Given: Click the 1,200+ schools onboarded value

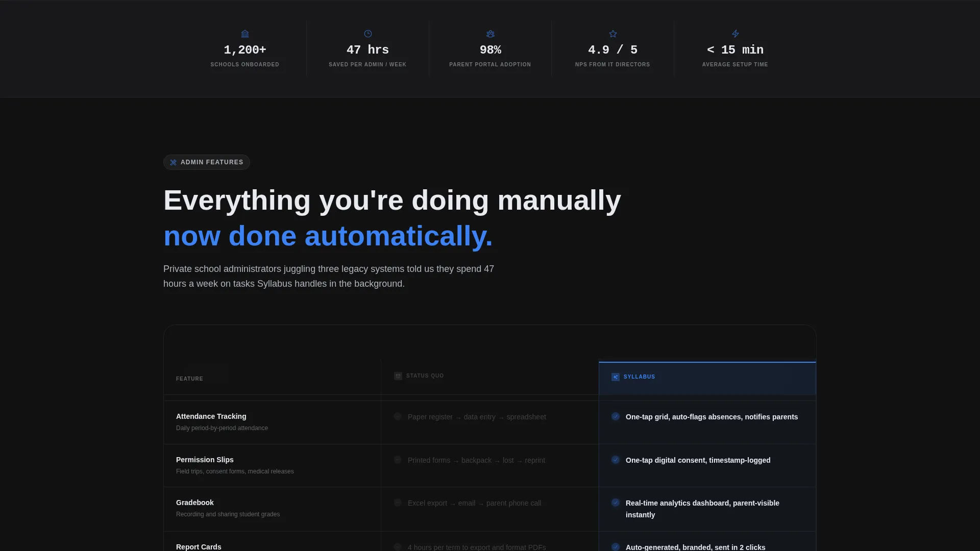Looking at the screenshot, I should [x=245, y=50].
